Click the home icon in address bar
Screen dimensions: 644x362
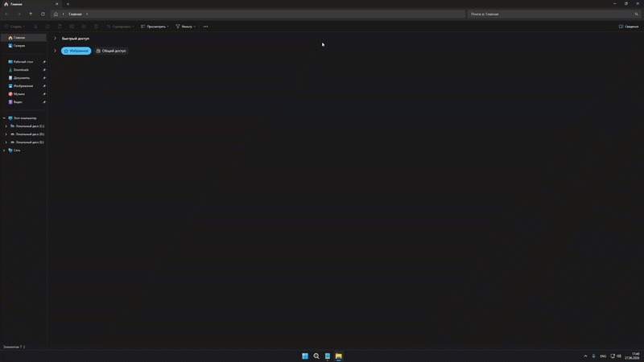click(56, 14)
